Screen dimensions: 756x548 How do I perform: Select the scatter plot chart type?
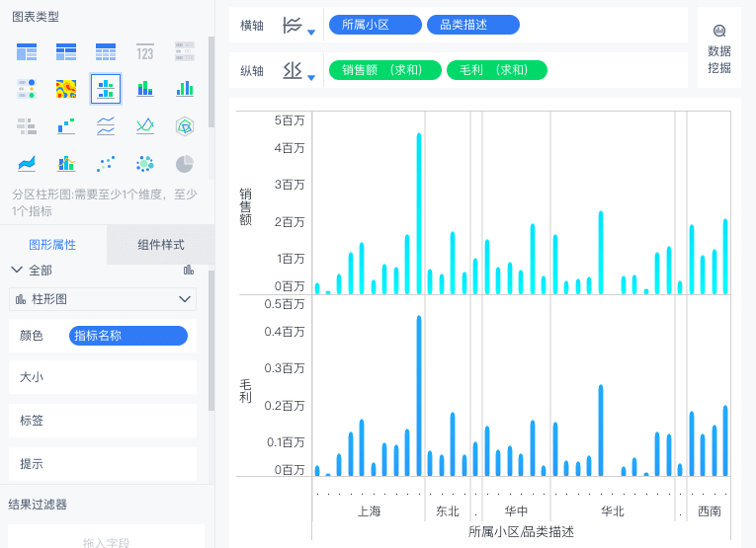coord(106,164)
